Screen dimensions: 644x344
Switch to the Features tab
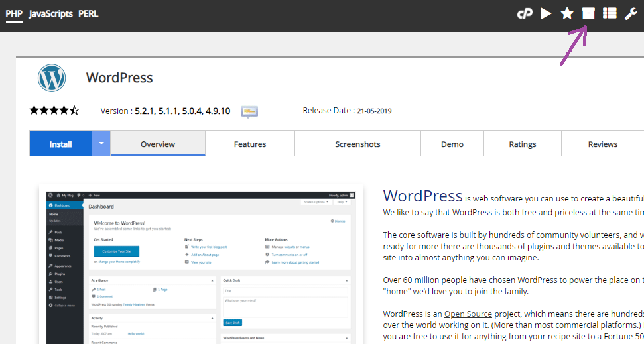click(250, 144)
